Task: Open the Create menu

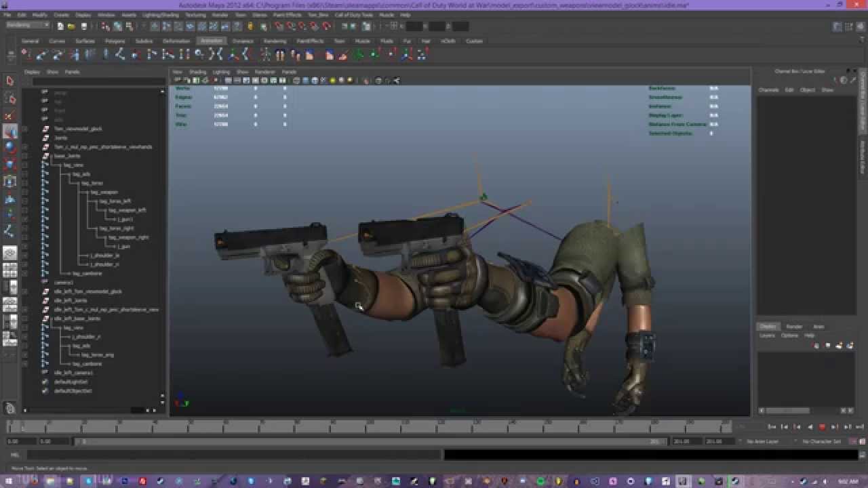Action: (61, 14)
